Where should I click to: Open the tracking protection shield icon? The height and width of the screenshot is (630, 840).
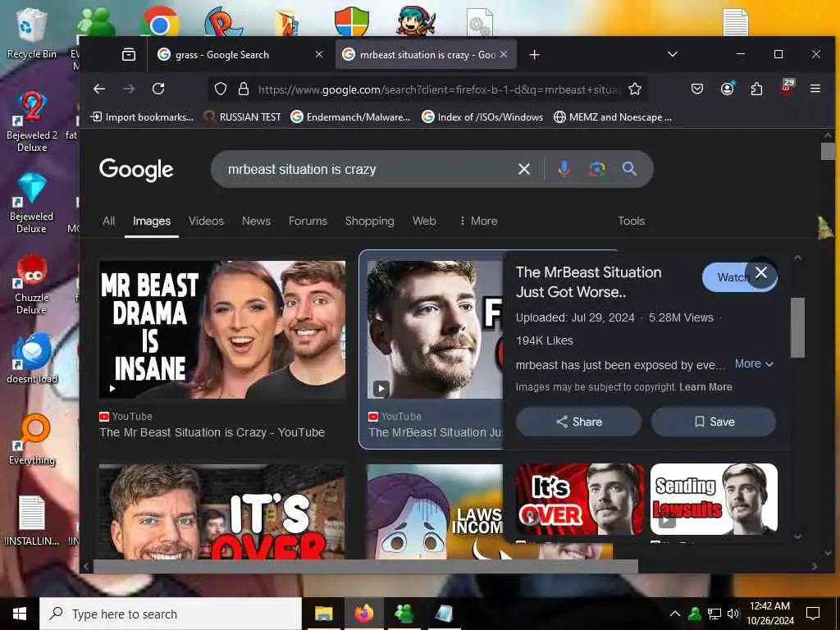(221, 89)
